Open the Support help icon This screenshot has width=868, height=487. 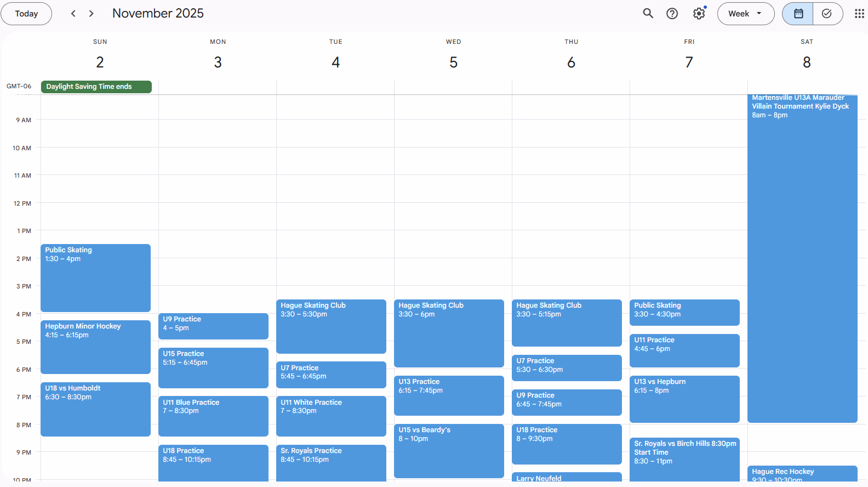(x=672, y=14)
